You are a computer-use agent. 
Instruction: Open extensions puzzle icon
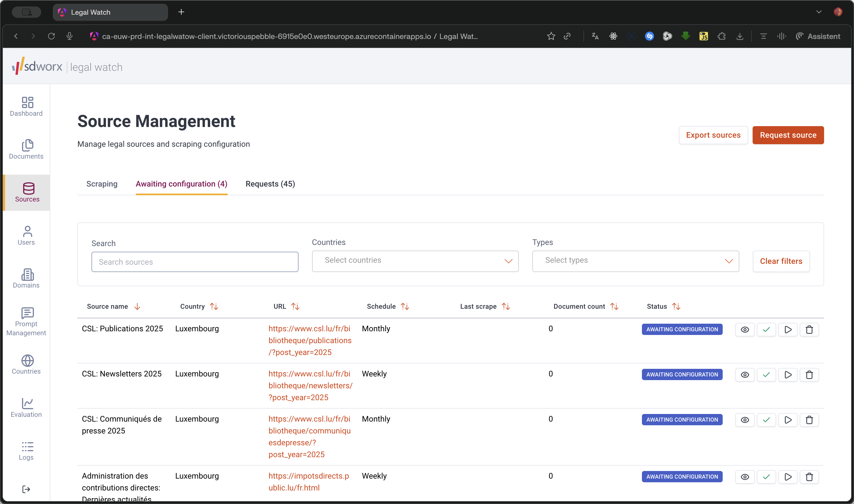point(722,36)
